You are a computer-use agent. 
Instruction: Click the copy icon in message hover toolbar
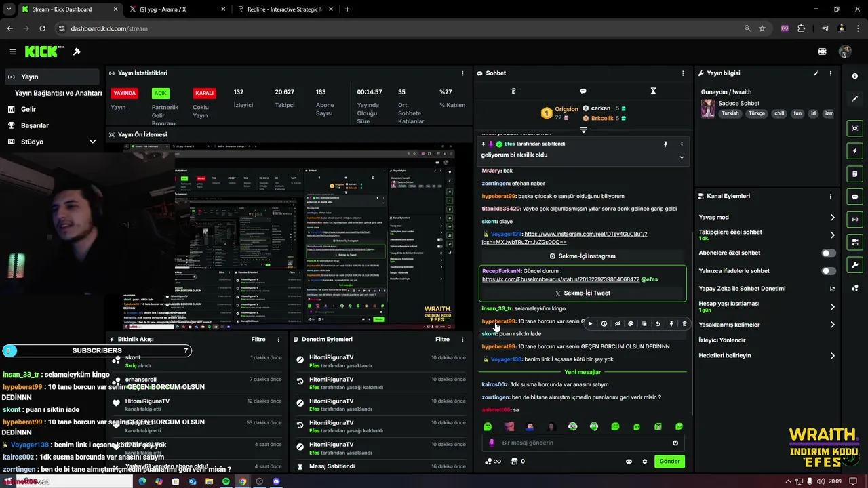644,324
